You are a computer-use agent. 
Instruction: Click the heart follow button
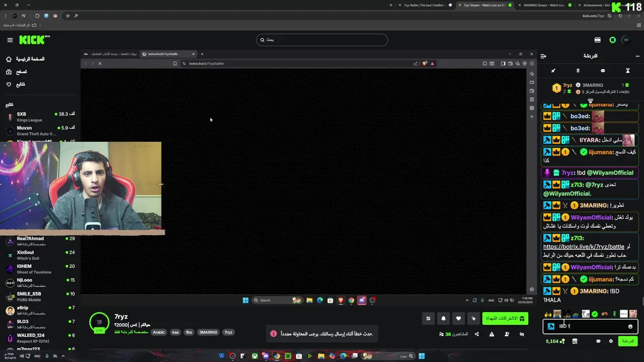(458, 318)
